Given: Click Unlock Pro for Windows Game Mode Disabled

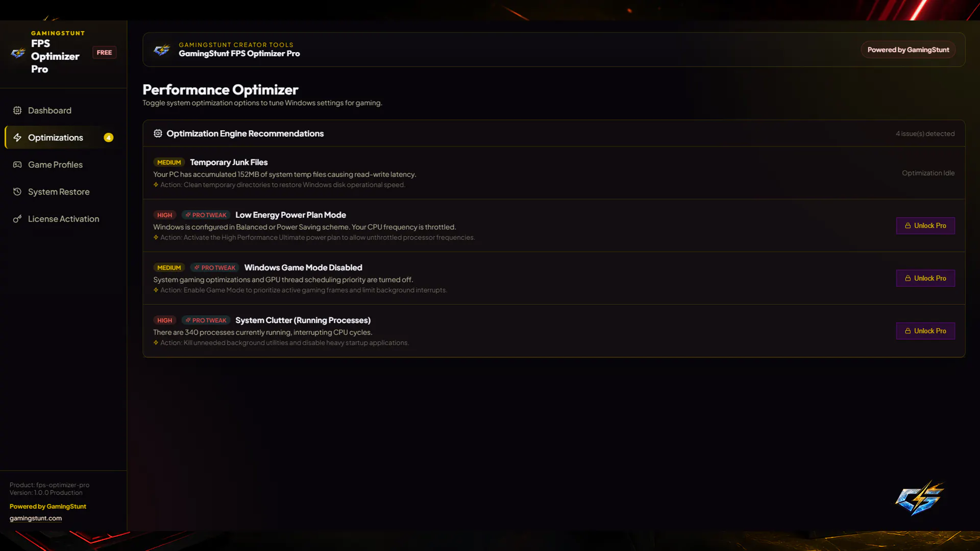Looking at the screenshot, I should [x=925, y=278].
